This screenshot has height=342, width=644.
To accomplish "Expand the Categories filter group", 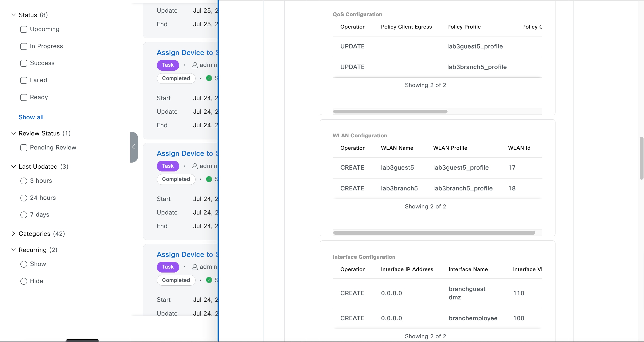I will click(14, 234).
